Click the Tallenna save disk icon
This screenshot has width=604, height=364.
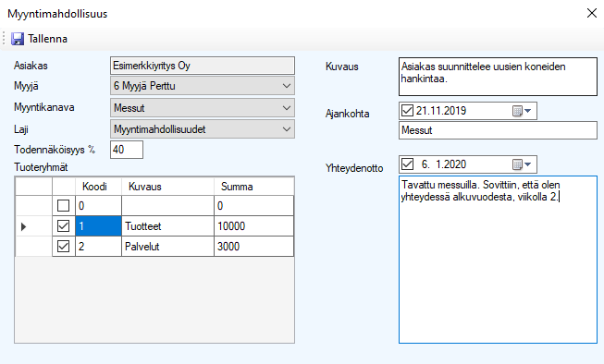pos(18,39)
